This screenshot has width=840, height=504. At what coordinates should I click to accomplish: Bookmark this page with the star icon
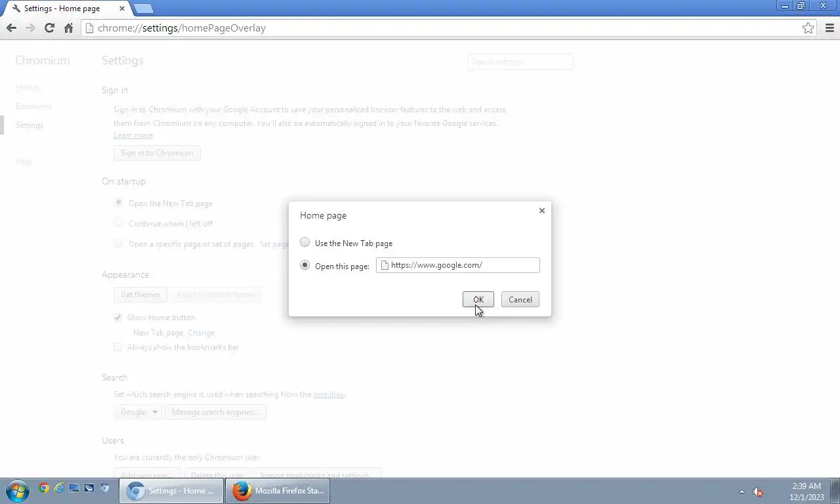(808, 28)
